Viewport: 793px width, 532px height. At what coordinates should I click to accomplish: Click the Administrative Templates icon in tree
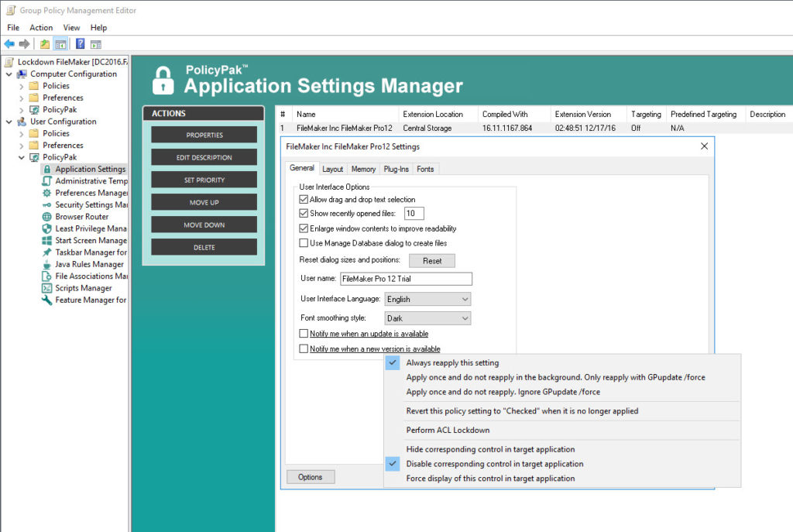(x=47, y=181)
